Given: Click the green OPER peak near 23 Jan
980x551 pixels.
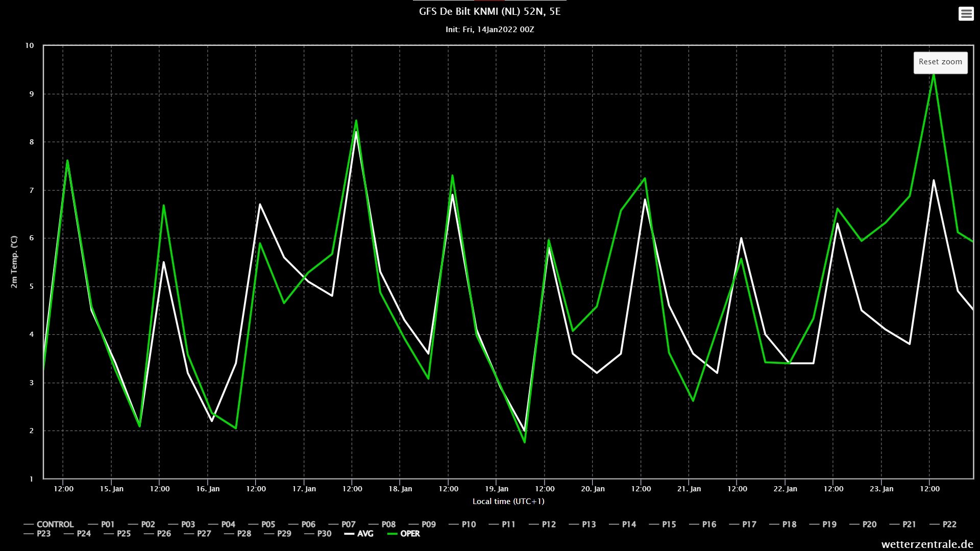Looking at the screenshot, I should click(x=934, y=75).
